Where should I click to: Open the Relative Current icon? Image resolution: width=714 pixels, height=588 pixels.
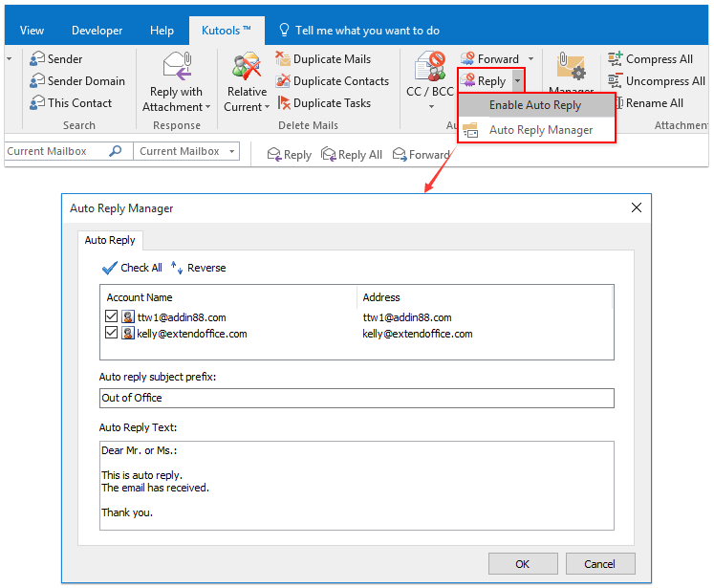(247, 67)
